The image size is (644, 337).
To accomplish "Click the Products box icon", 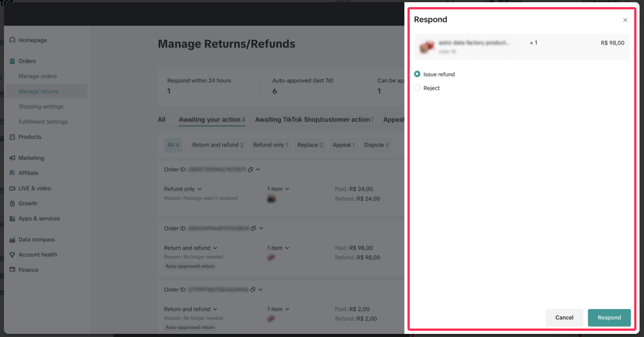I will click(12, 137).
